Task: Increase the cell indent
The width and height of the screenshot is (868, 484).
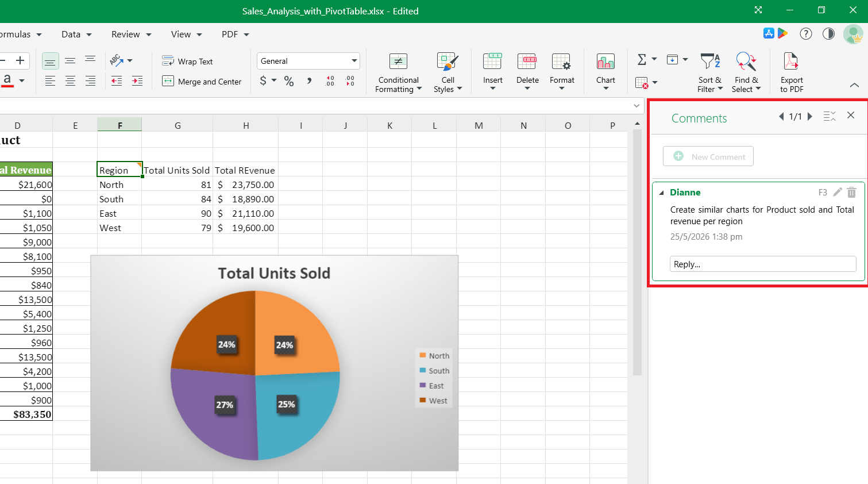Action: coord(137,81)
